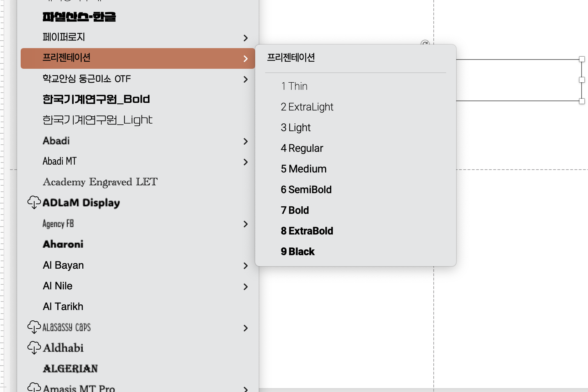Select the Algerian font entry
The height and width of the screenshot is (392, 588).
(70, 368)
